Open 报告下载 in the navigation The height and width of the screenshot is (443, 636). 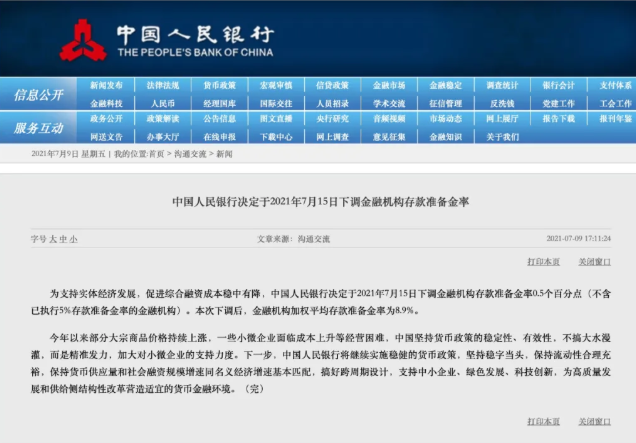coord(559,119)
